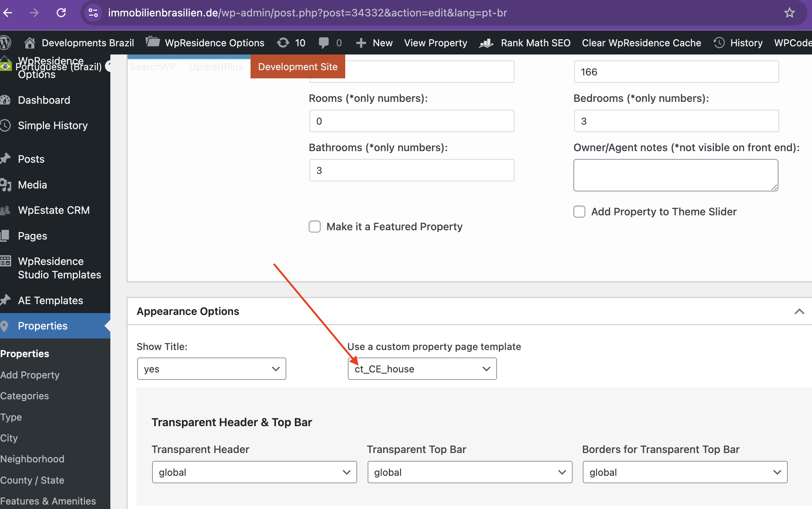Open Type submenu link
The height and width of the screenshot is (509, 812).
[11, 417]
